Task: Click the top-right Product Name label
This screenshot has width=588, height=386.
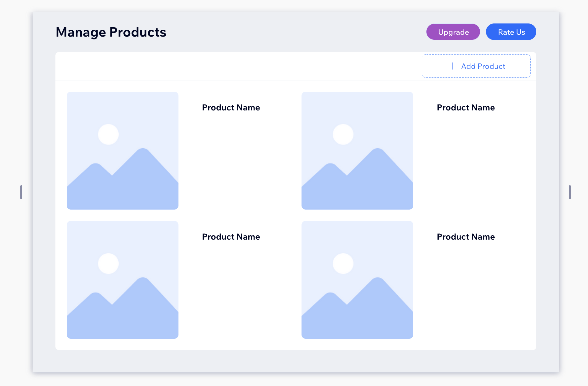Action: point(466,108)
